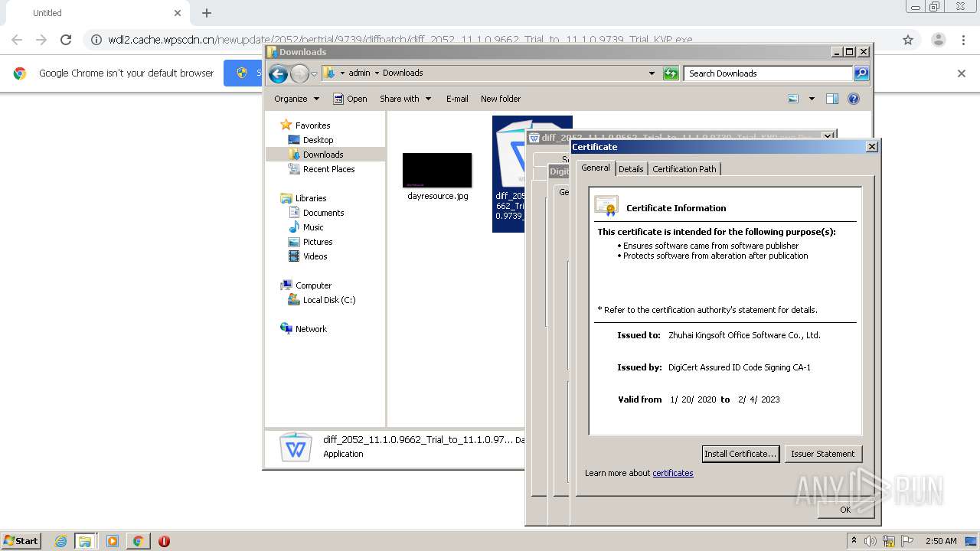Click the Chrome taskbar icon
The height and width of the screenshot is (551, 980).
tap(138, 541)
